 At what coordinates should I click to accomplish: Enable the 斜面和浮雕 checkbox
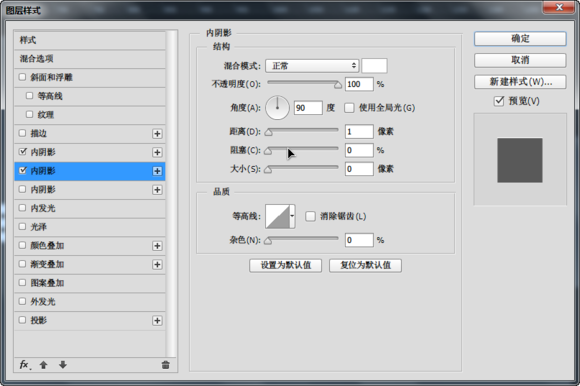coord(22,77)
